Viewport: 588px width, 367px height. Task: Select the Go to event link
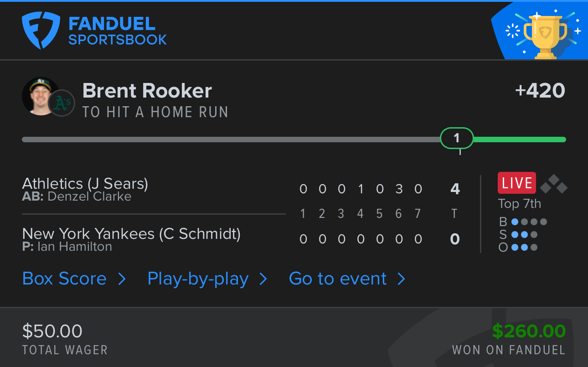coord(338,279)
